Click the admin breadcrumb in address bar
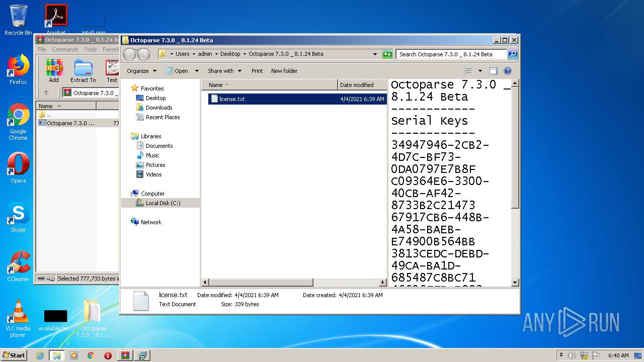The width and height of the screenshot is (644, 362). [205, 54]
